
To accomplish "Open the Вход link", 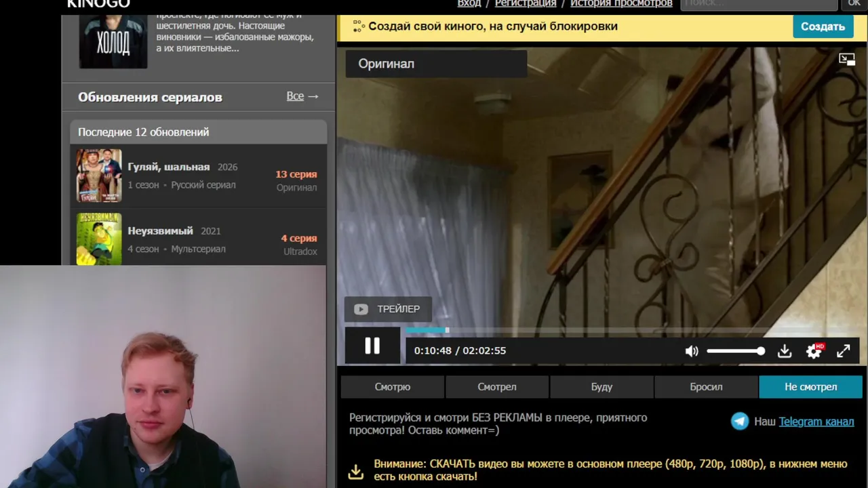I will point(469,3).
